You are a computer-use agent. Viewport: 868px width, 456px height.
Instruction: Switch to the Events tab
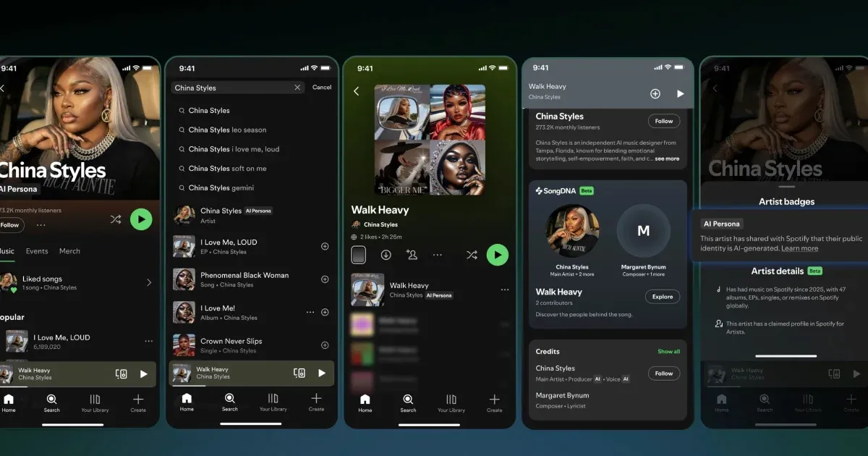37,251
